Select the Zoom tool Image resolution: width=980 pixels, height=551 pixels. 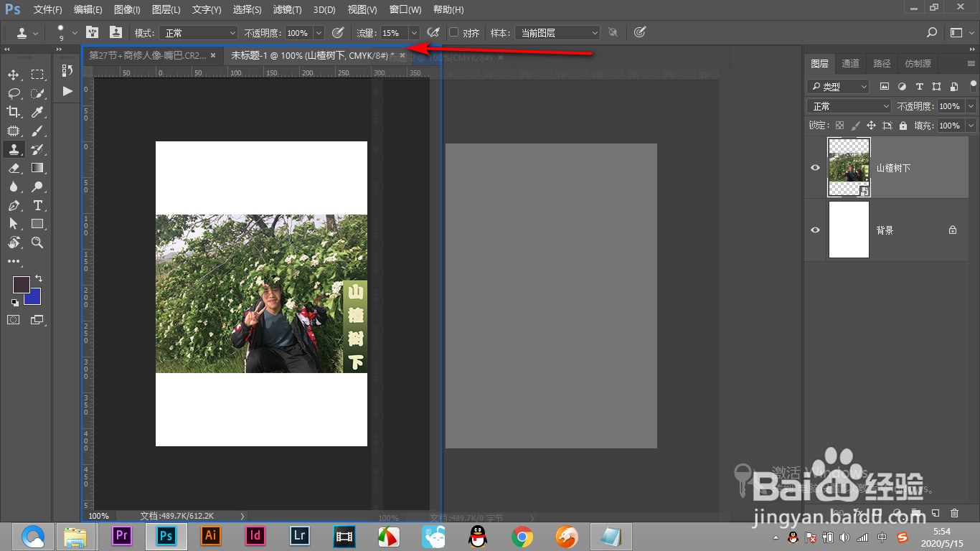pyautogui.click(x=37, y=242)
